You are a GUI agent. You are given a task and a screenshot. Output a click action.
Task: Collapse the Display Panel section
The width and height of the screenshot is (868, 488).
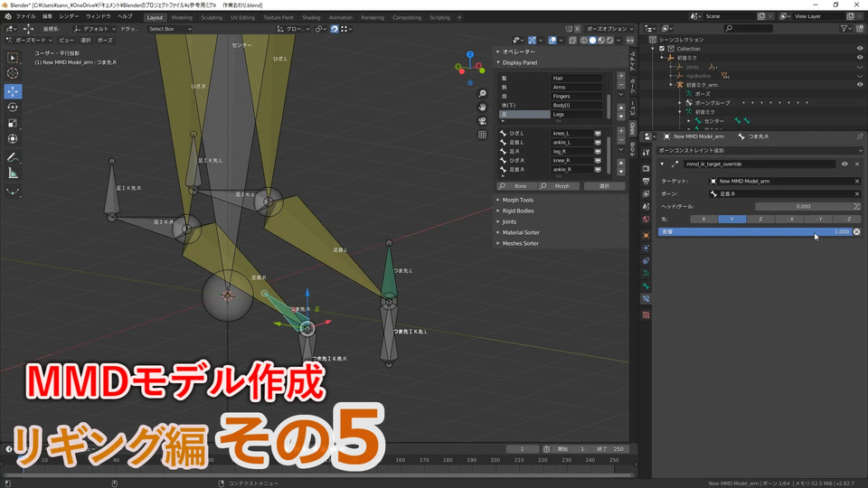click(x=519, y=62)
